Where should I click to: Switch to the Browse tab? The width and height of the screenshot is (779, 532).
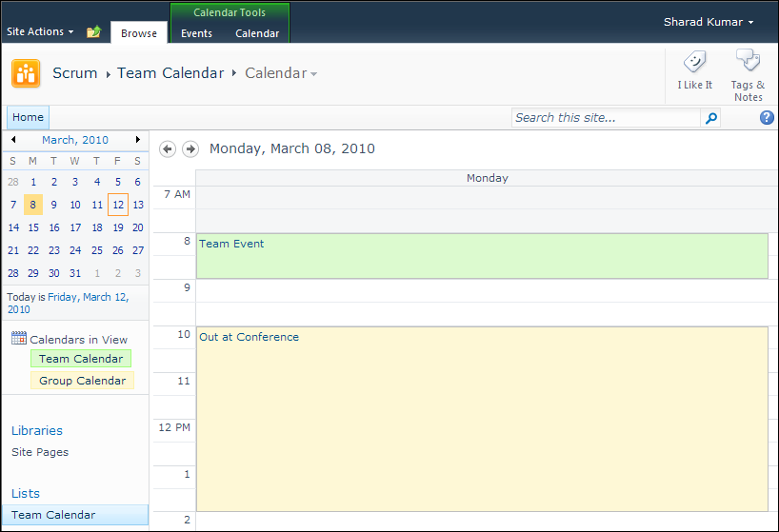[x=139, y=33]
